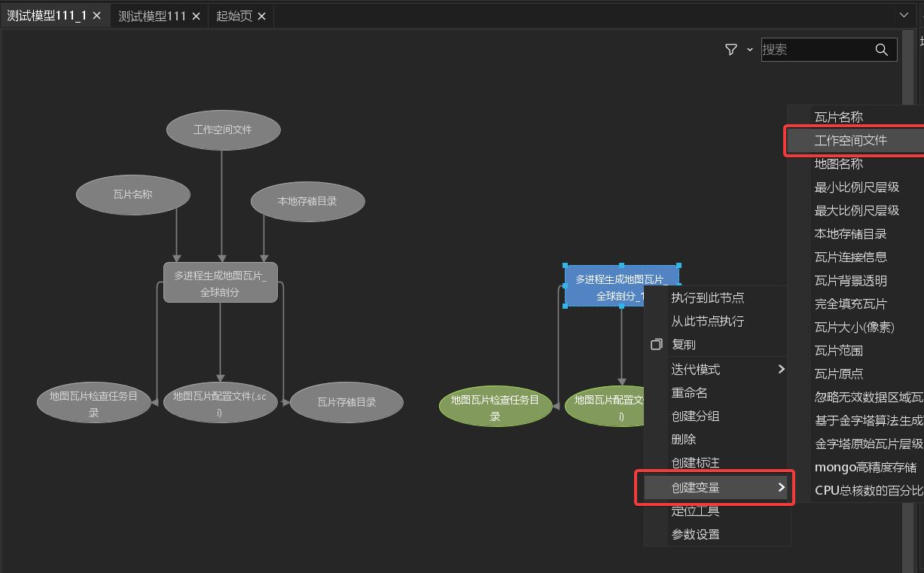Select the gray 多进程生成地图瓦片_全球剖分 tool node

click(x=220, y=283)
